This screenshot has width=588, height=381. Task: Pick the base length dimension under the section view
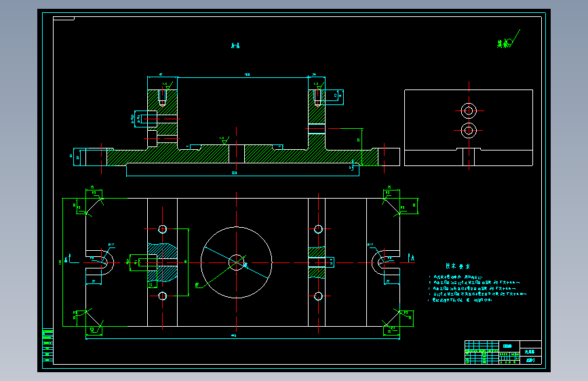[243, 174]
